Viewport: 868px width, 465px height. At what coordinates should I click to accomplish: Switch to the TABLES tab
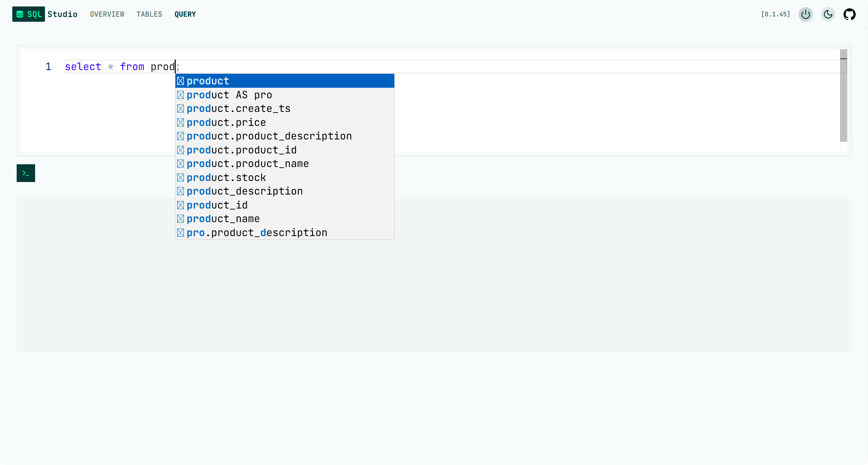149,14
